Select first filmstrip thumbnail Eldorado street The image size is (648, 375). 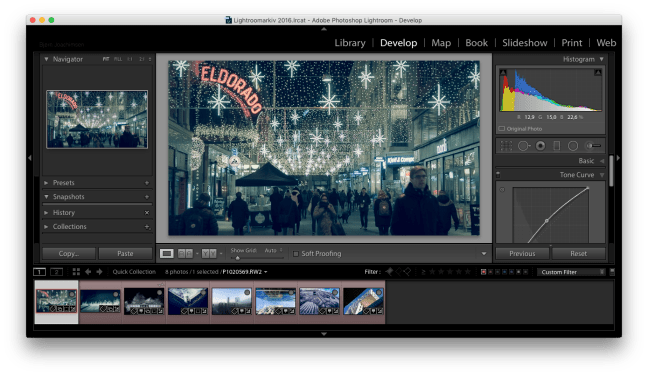tap(56, 301)
